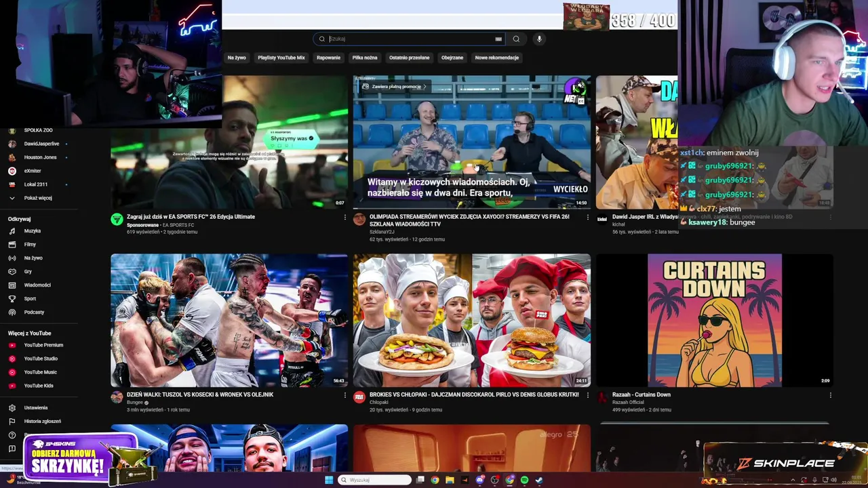
Task: Expand the Zawiera płatną promocję notice
Action: coord(394,87)
